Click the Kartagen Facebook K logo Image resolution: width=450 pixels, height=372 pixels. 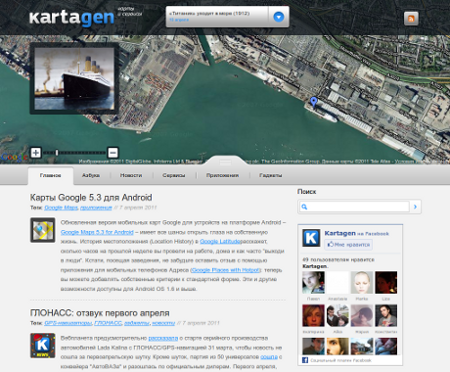(x=311, y=238)
